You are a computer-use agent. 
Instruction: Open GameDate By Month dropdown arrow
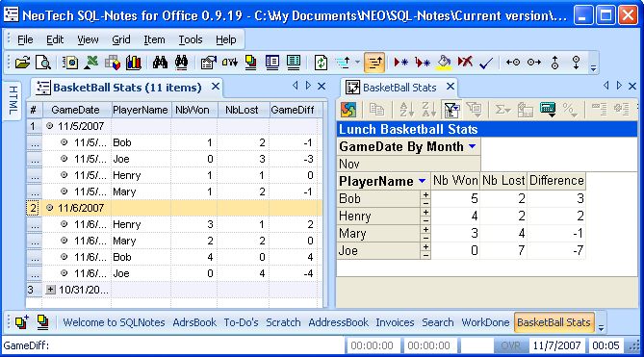tap(473, 146)
